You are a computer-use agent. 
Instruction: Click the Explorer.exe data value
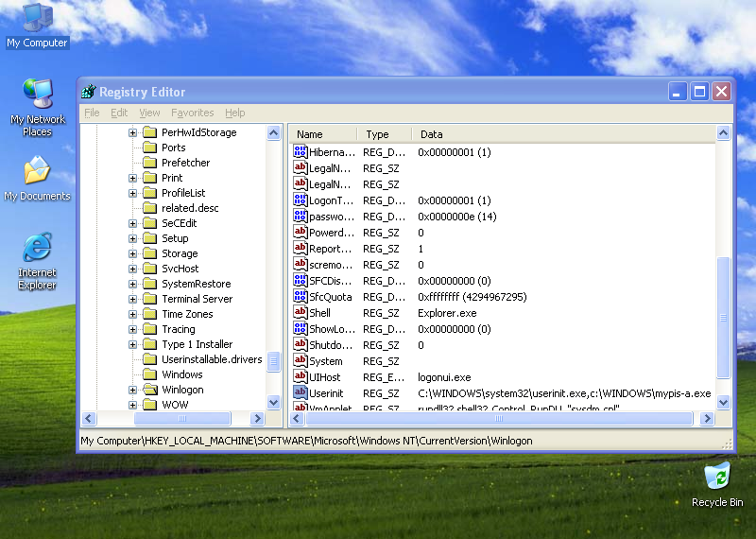pyautogui.click(x=447, y=313)
